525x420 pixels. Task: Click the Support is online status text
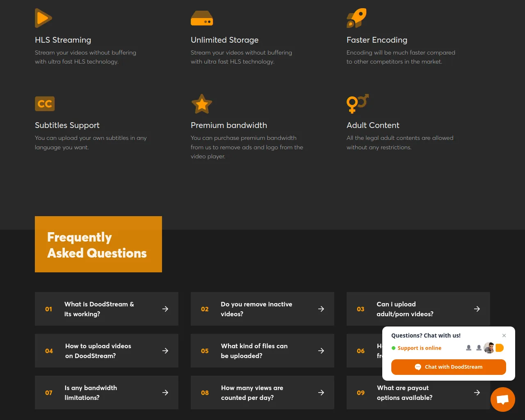click(419, 348)
